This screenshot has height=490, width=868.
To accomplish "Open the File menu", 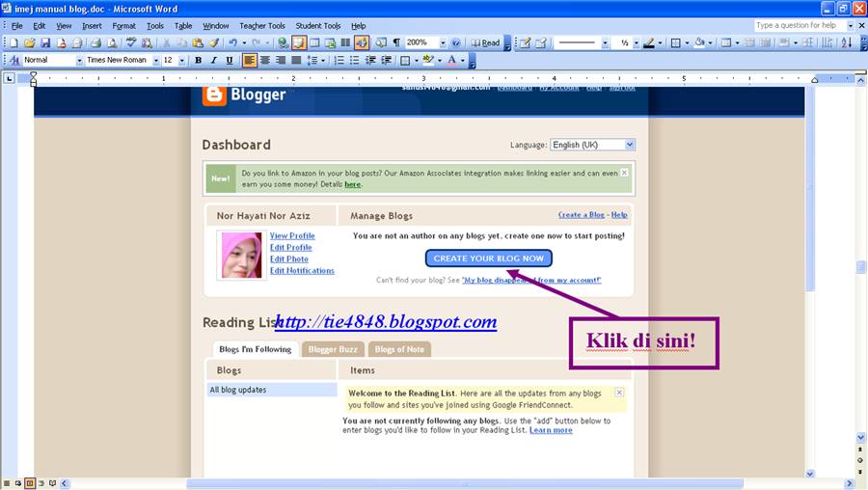I will (17, 25).
